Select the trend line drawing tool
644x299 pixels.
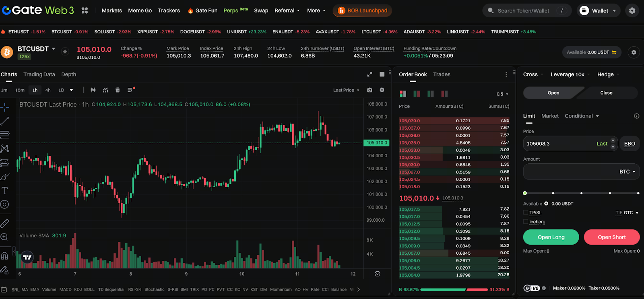5,121
